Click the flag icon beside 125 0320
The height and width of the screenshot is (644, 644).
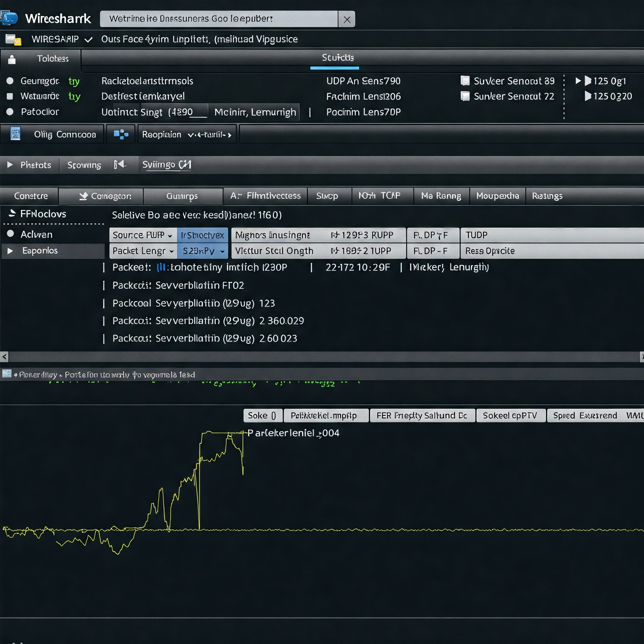pyautogui.click(x=588, y=96)
